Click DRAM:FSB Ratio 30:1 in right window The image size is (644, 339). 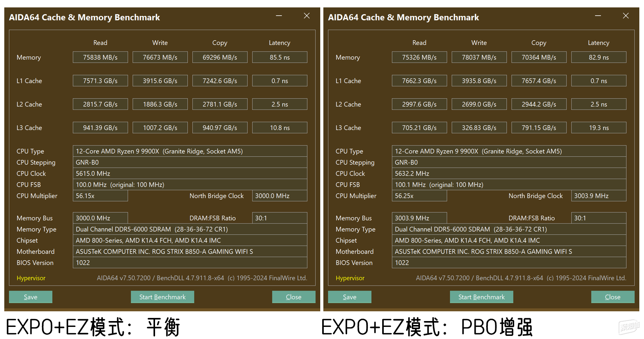tap(599, 218)
